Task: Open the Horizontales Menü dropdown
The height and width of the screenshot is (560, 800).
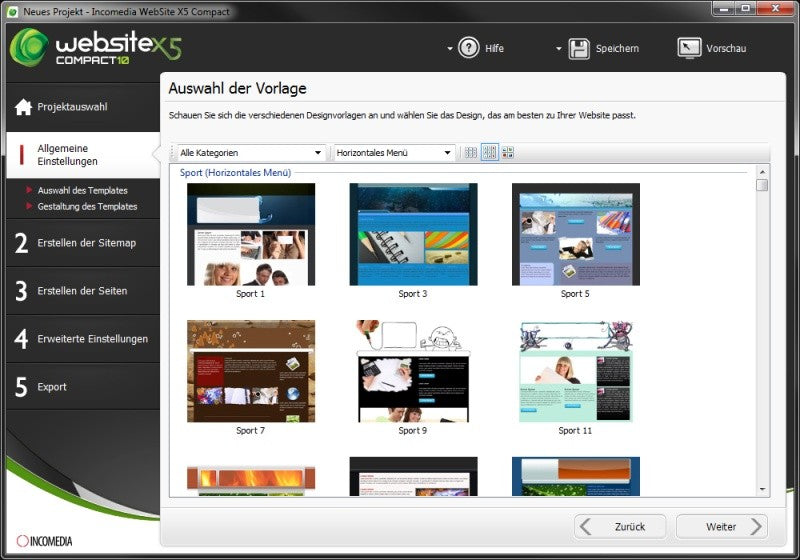Action: (x=393, y=152)
